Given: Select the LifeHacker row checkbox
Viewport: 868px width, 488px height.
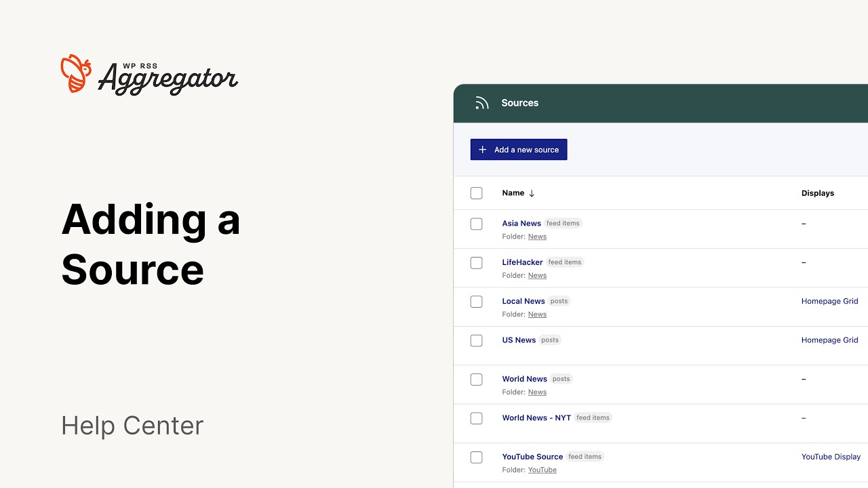Looking at the screenshot, I should tap(477, 262).
